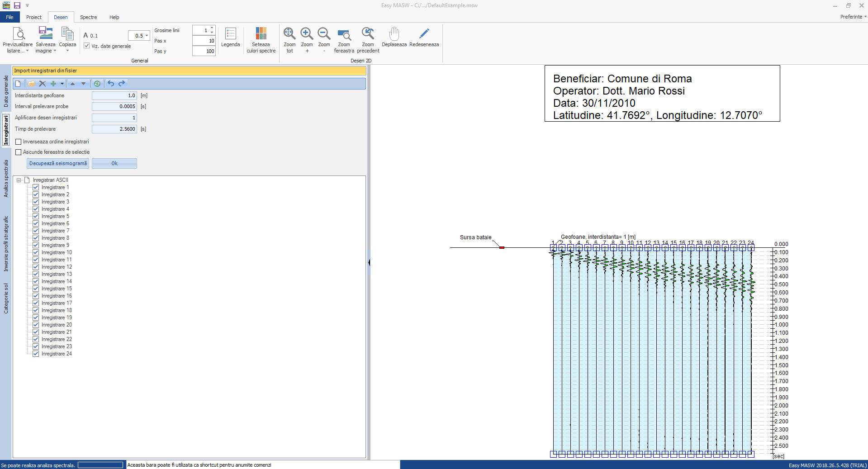This screenshot has width=868, height=469.
Task: Click the panel splitter collapse arrow
Action: (369, 262)
